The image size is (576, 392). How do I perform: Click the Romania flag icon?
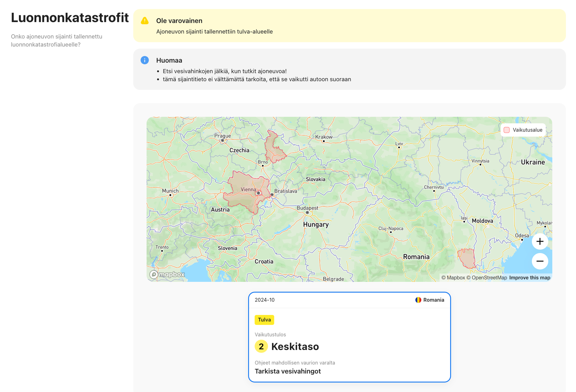[x=418, y=300]
